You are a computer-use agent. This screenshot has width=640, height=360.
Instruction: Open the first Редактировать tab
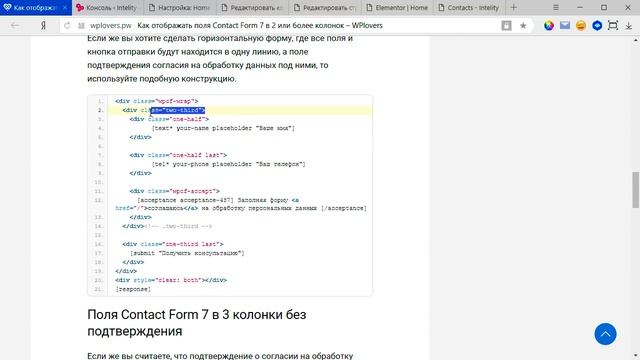252,7
